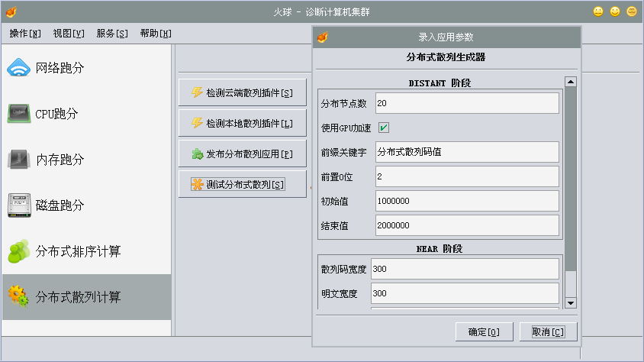The height and width of the screenshot is (362, 644).
Task: Click the first yellow smiley face icon
Action: tap(598, 11)
